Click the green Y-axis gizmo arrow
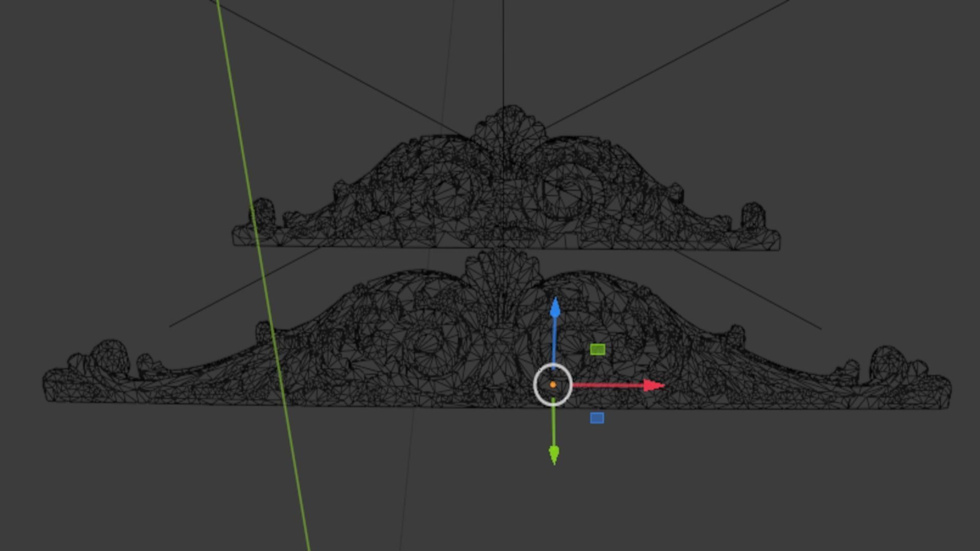 pos(554,432)
